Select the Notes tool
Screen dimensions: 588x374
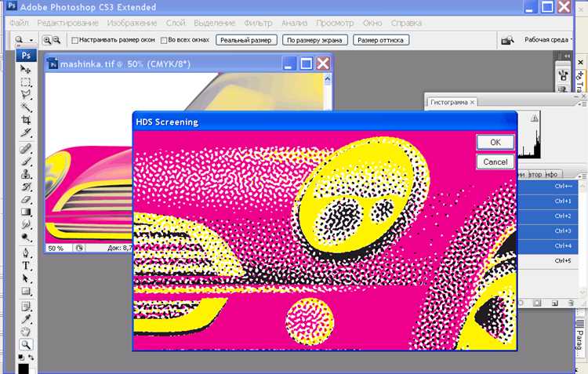(26, 307)
